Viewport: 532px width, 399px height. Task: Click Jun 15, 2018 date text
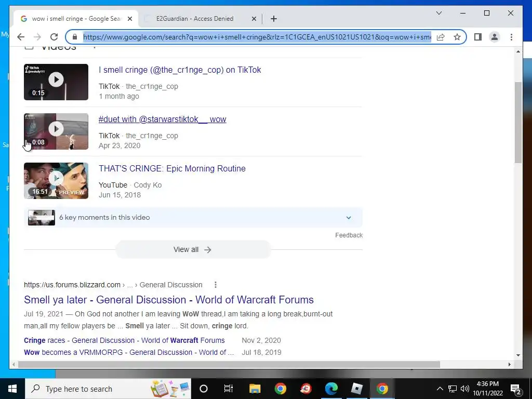[120, 195]
